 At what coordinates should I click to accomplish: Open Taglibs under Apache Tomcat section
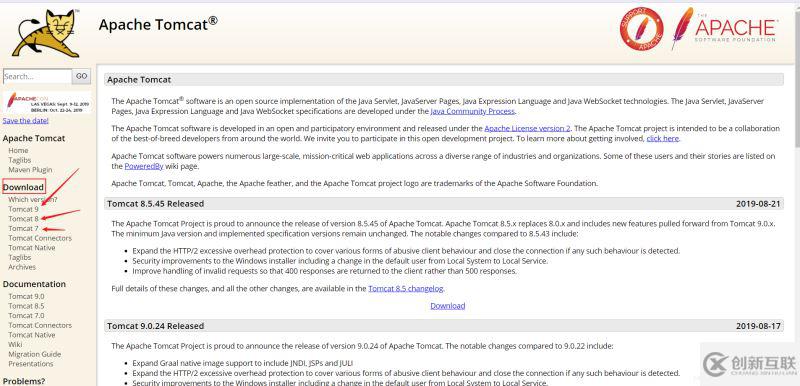(20, 160)
